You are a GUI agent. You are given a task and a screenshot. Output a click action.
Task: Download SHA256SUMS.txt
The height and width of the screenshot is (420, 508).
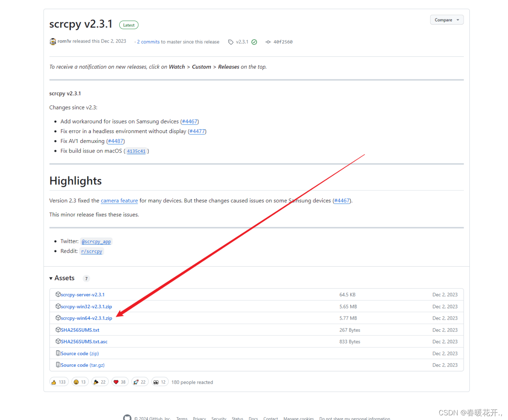tap(80, 330)
